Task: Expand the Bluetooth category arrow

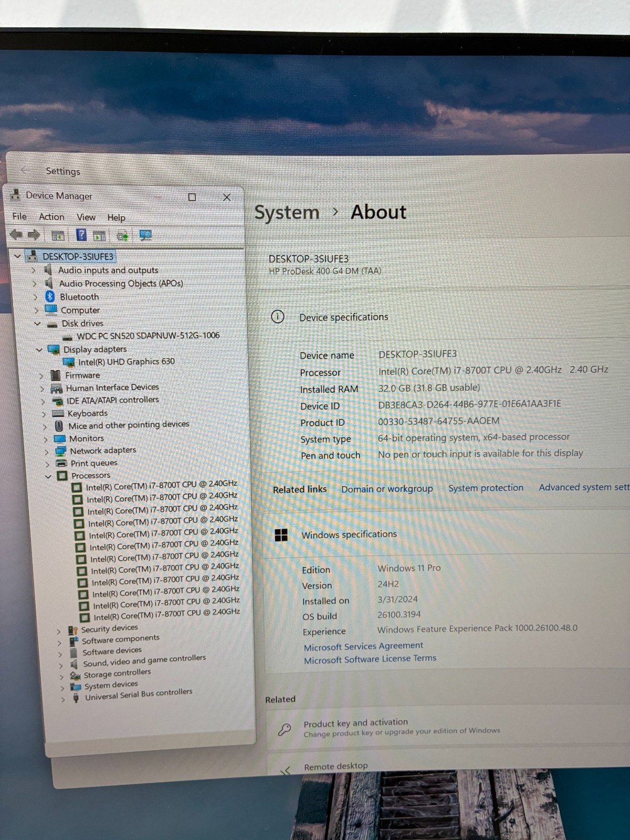Action: pos(36,297)
